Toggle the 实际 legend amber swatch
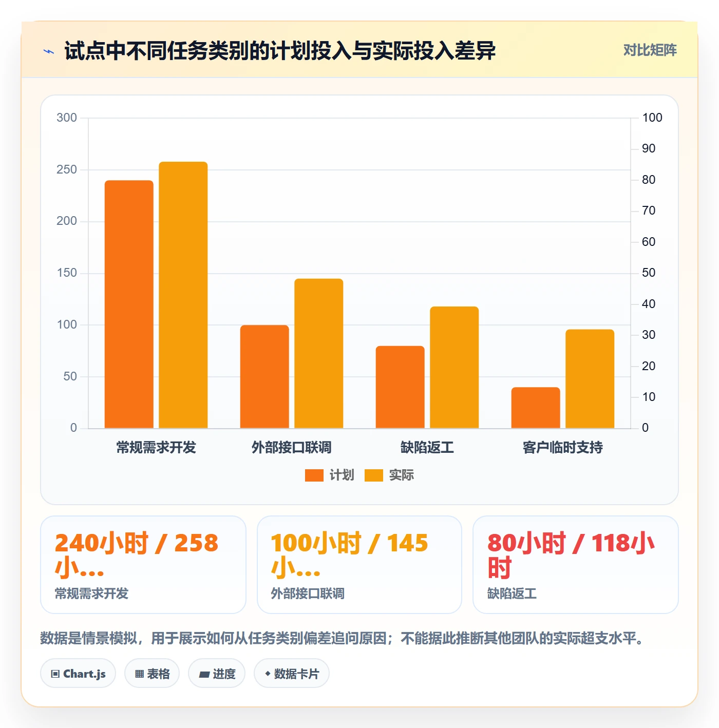This screenshot has height=728, width=719. coord(373,475)
